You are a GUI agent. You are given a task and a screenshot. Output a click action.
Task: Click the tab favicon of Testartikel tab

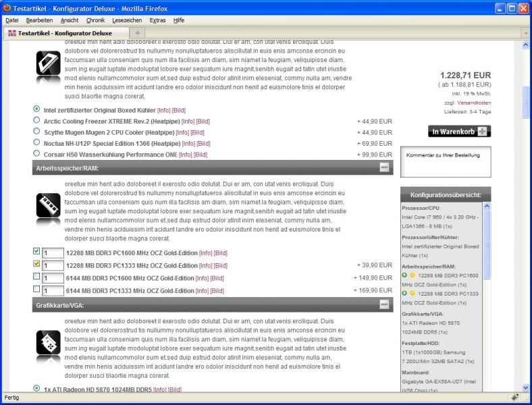point(12,33)
